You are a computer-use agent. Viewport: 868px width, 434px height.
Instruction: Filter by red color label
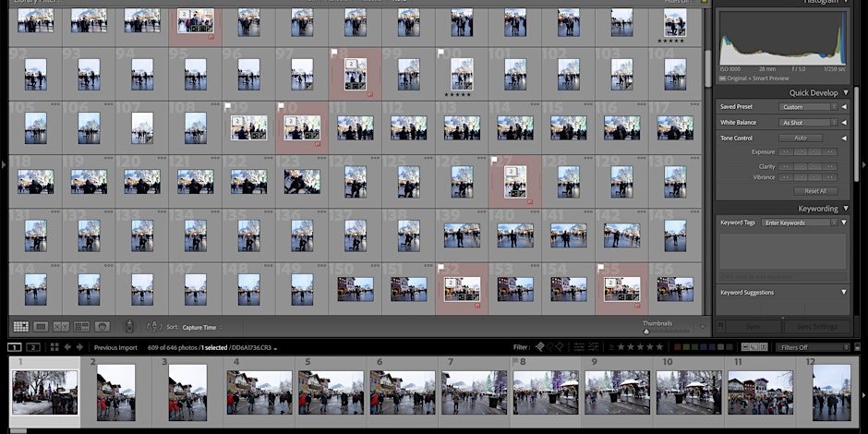click(678, 347)
